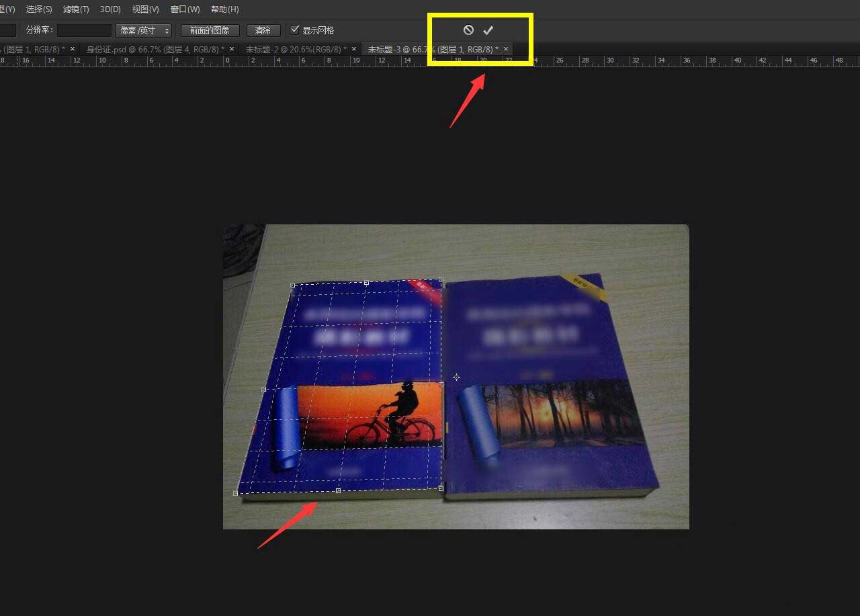Cancel the crop with the circle-slash icon

pos(468,30)
